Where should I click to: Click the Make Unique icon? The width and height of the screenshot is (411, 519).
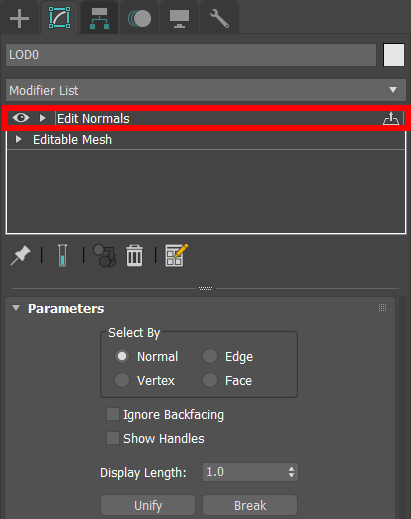104,256
